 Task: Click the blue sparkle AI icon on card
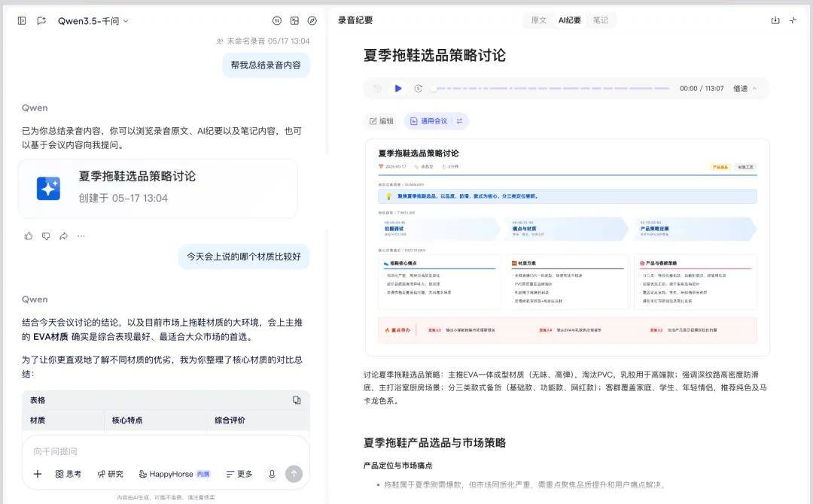click(48, 188)
